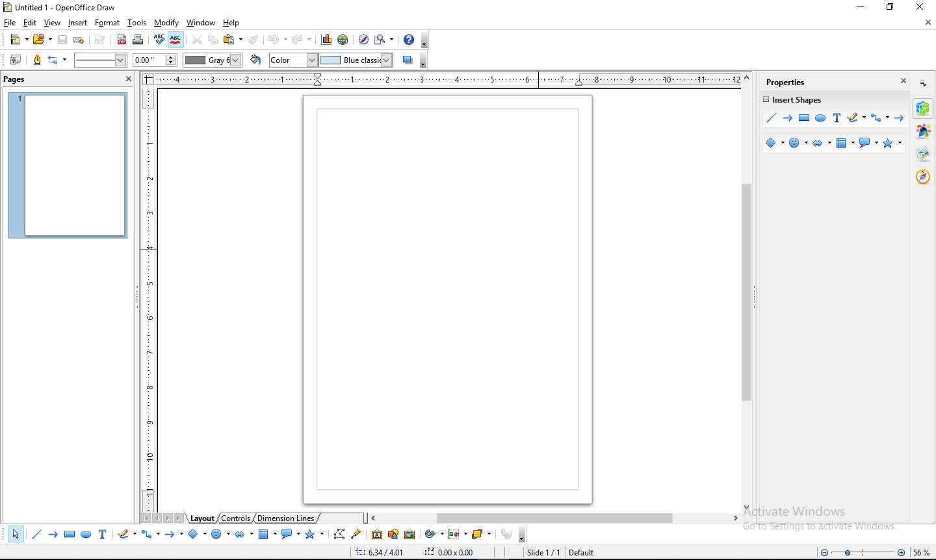Viewport: 936px width, 560px height.
Task: Toggle the Display Grid view
Action: coord(14,60)
